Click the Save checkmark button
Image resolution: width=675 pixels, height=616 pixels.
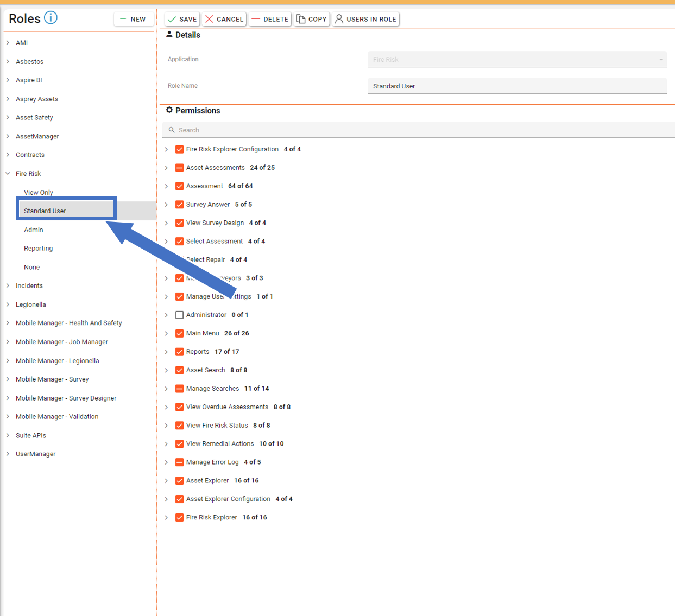tap(182, 19)
